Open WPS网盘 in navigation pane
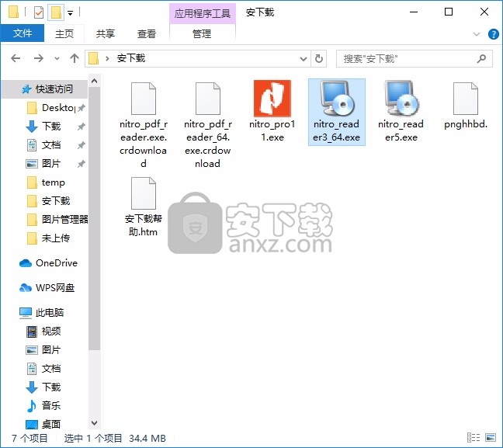The height and width of the screenshot is (448, 503). [x=47, y=288]
